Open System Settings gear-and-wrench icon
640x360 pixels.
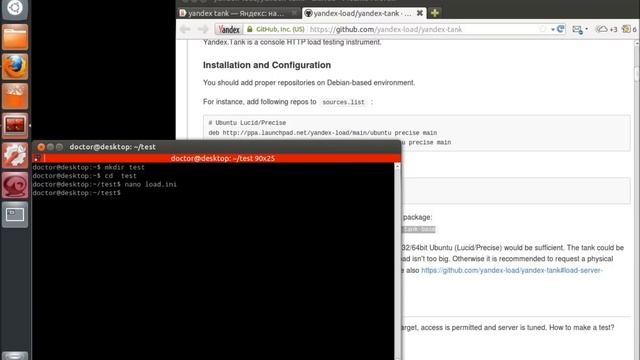[x=15, y=155]
